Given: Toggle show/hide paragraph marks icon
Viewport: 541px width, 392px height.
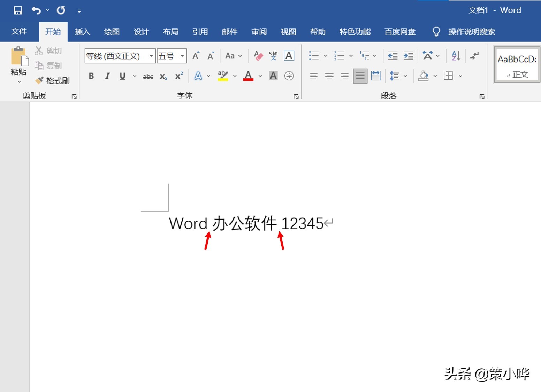Looking at the screenshot, I should pyautogui.click(x=474, y=55).
